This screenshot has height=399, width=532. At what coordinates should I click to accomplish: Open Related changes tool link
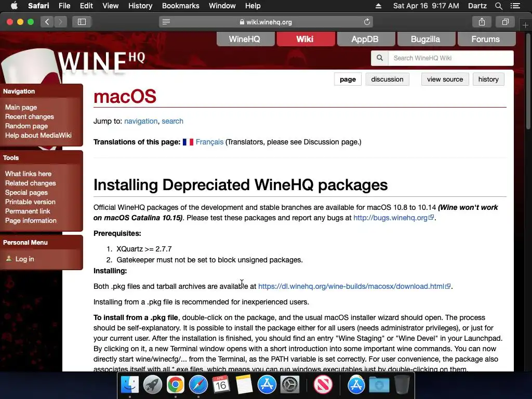(x=30, y=183)
